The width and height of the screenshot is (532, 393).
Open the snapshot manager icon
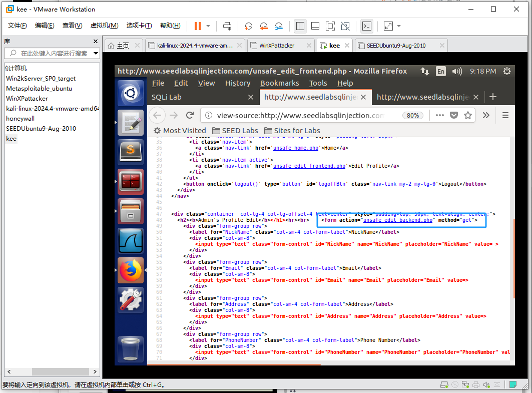click(x=279, y=26)
